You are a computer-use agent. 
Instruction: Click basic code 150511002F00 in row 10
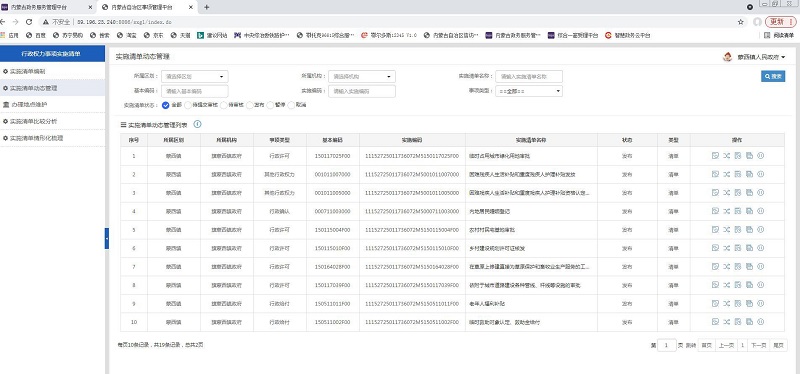pyautogui.click(x=333, y=322)
